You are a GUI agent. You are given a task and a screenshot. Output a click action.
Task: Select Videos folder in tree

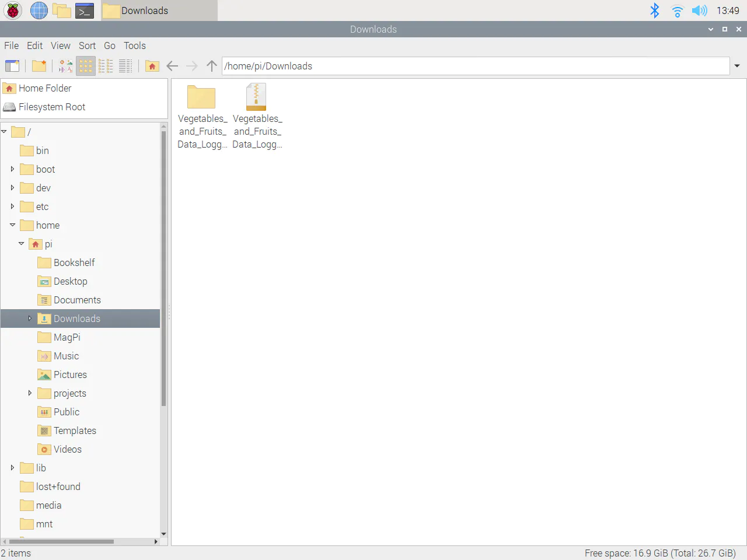(60, 449)
